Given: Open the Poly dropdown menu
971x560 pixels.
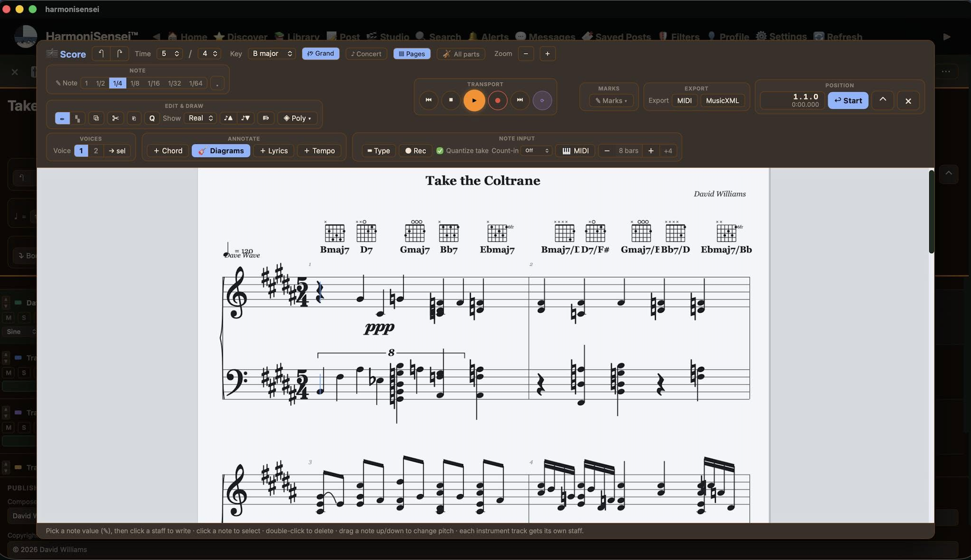Looking at the screenshot, I should tap(297, 118).
